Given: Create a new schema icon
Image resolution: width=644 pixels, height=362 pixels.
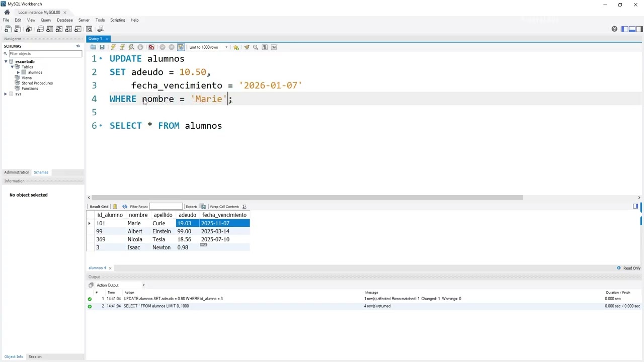Looking at the screenshot, I should (41, 29).
